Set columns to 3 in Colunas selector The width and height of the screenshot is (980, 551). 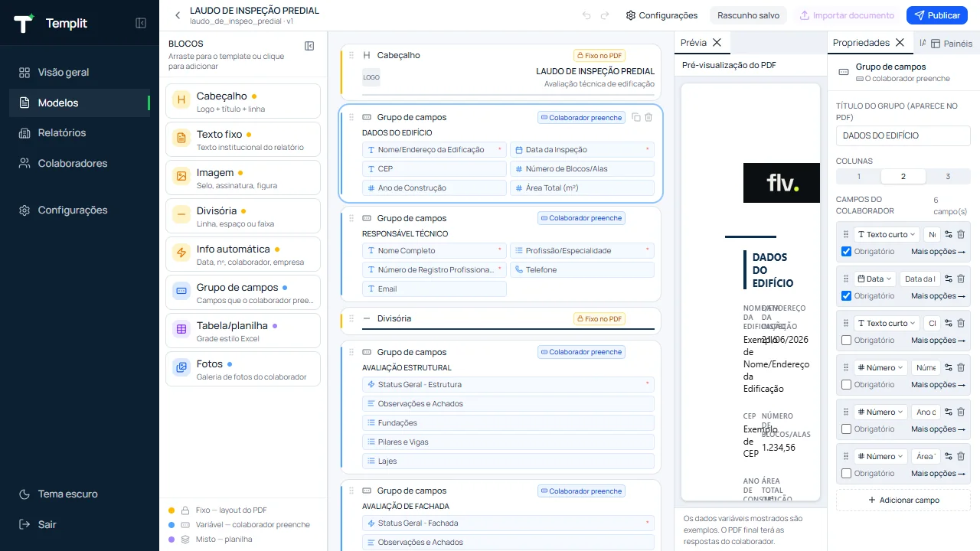tap(948, 177)
